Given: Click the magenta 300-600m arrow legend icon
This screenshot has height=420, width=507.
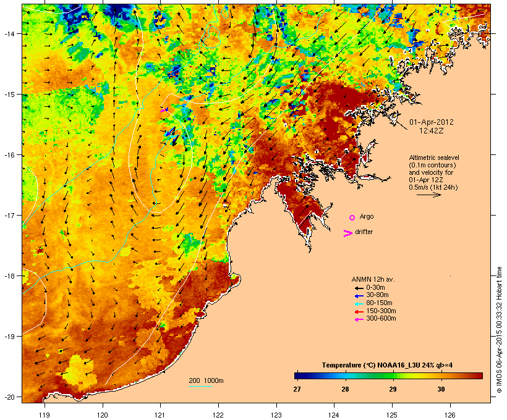Looking at the screenshot, I should click(x=359, y=319).
